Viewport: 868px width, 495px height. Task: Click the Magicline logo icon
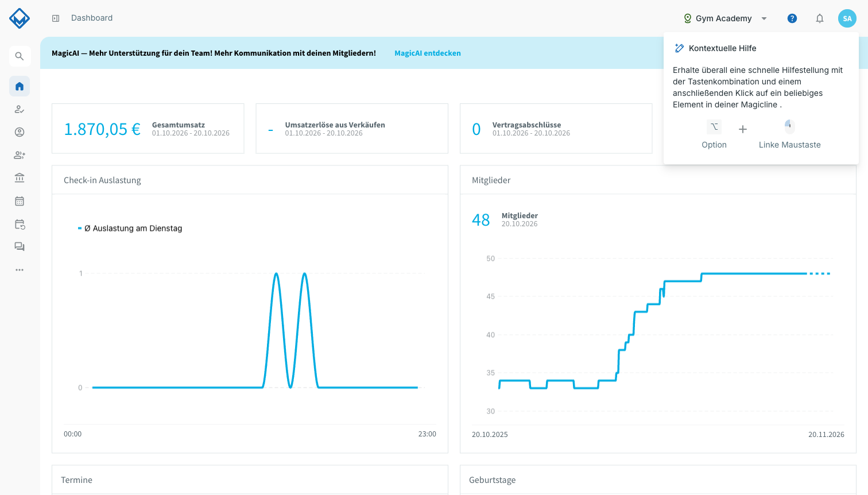20,18
